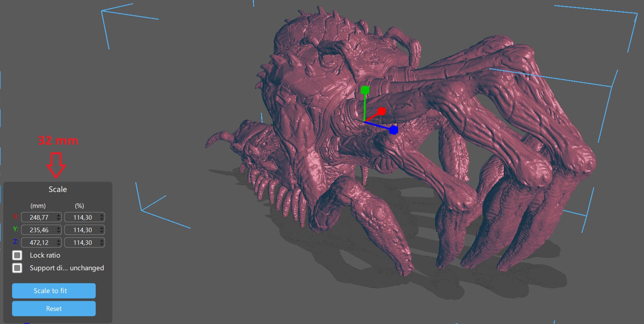This screenshot has width=644, height=324.
Task: Decrease Z percent with down arrow
Action: (102, 244)
